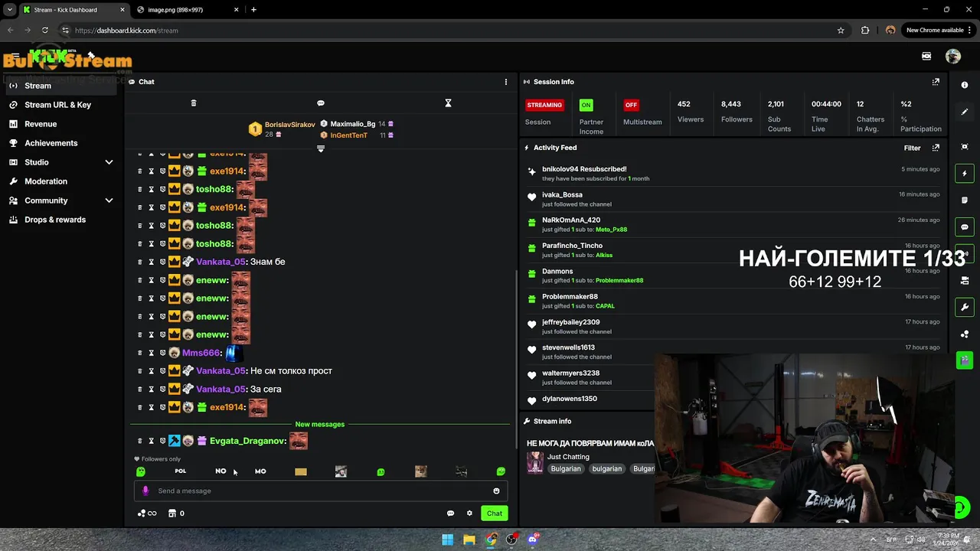The image size is (980, 551).
Task: Insert the MO emote
Action: [260, 471]
